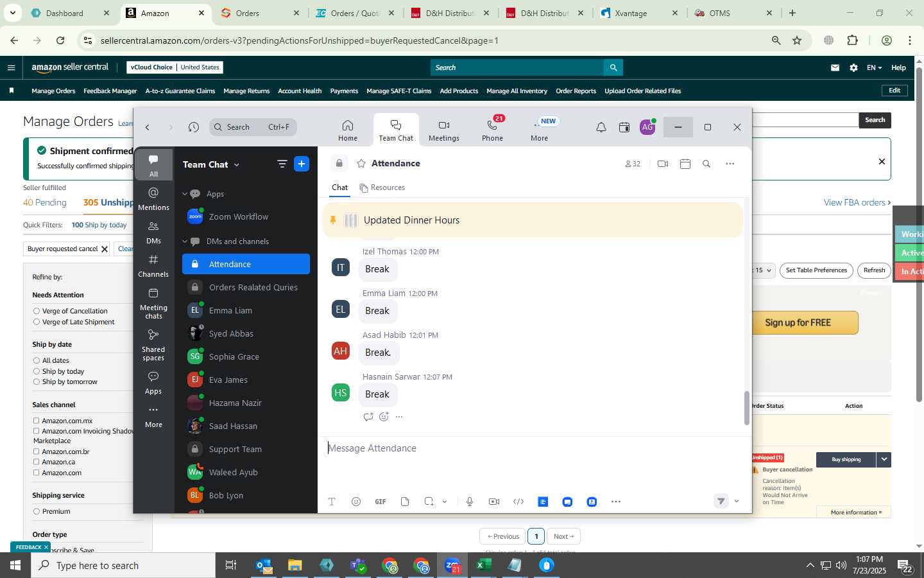Open Meeting chats in Zoom sidebar
The height and width of the screenshot is (578, 924).
[153, 303]
